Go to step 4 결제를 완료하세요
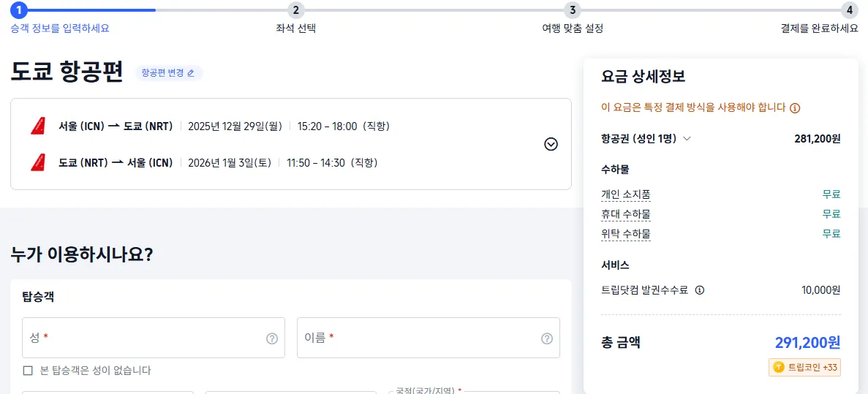 tap(848, 10)
